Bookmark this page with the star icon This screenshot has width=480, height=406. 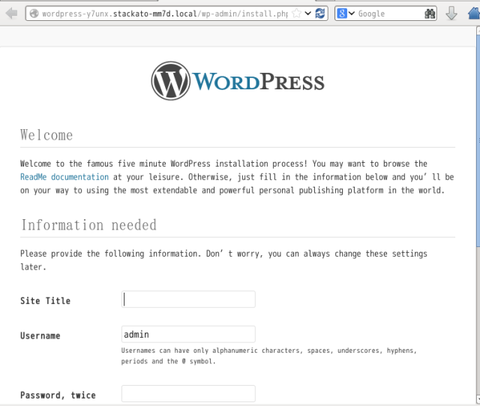pyautogui.click(x=296, y=14)
